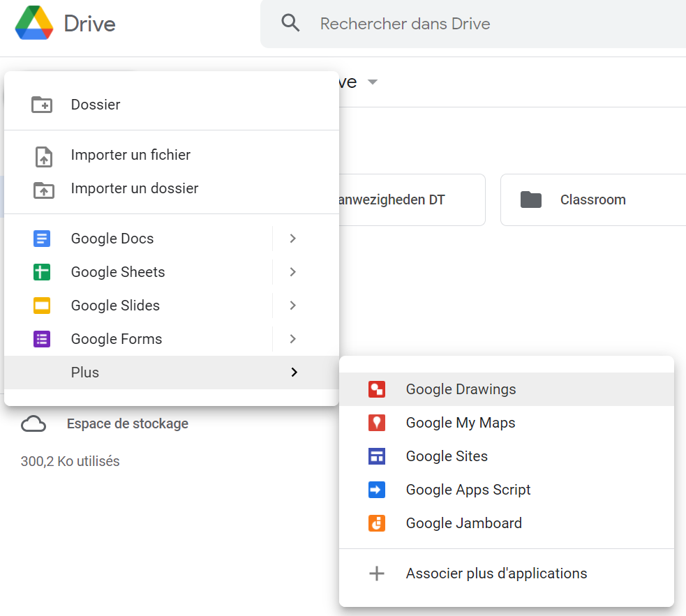This screenshot has height=616, width=686.
Task: Click the 300,2 Ko utilisés storage text
Action: [70, 461]
